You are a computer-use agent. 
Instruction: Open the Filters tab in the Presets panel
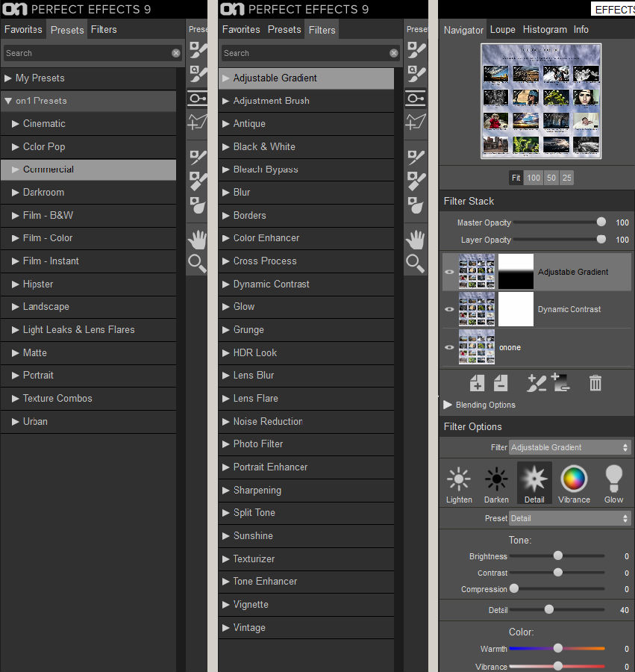tap(104, 30)
